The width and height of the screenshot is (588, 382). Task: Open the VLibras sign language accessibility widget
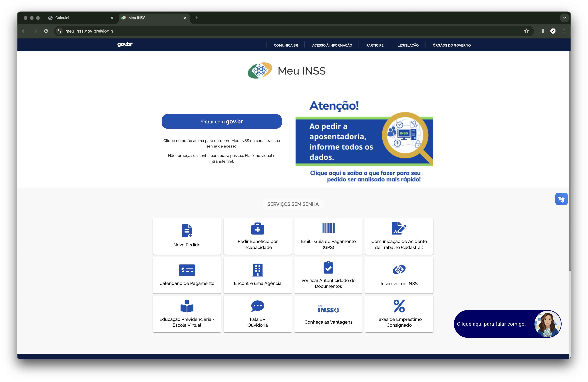point(561,199)
